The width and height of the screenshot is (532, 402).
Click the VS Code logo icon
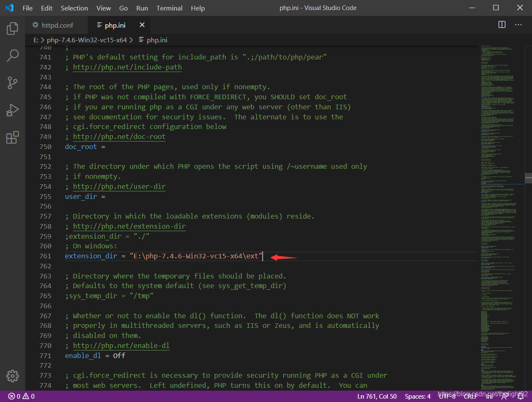(9, 8)
